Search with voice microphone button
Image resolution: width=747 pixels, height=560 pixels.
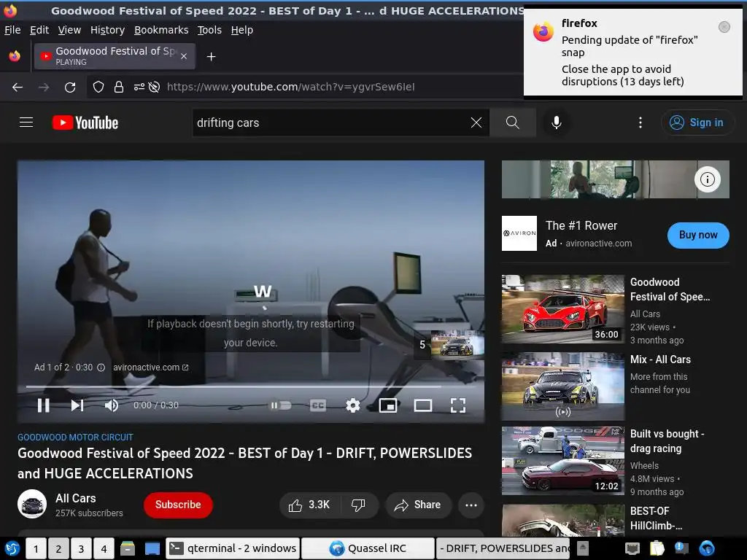[556, 122]
